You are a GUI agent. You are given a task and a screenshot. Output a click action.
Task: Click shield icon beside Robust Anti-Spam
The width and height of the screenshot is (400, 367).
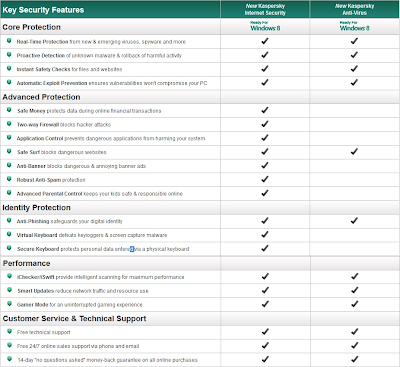point(9,179)
